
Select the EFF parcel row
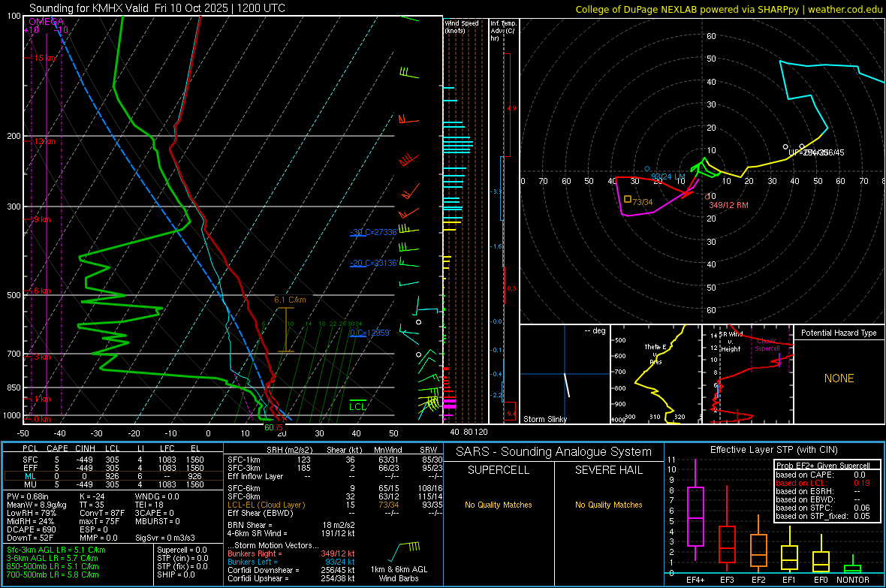pos(113,468)
